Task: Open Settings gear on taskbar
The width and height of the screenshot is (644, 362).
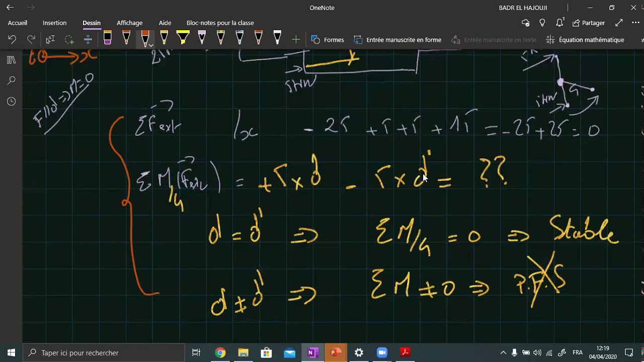Action: (359, 352)
